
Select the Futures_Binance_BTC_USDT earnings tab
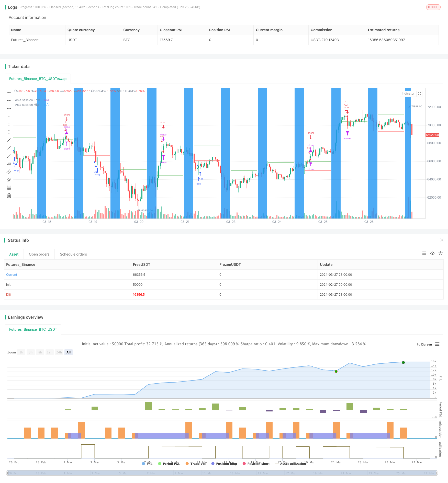click(x=33, y=329)
